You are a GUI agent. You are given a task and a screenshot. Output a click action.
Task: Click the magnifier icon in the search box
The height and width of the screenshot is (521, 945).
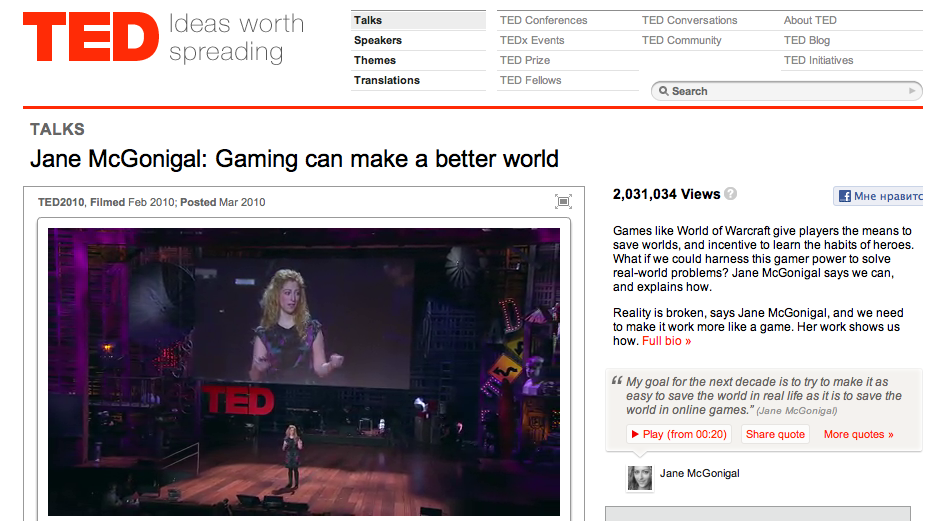tap(663, 91)
